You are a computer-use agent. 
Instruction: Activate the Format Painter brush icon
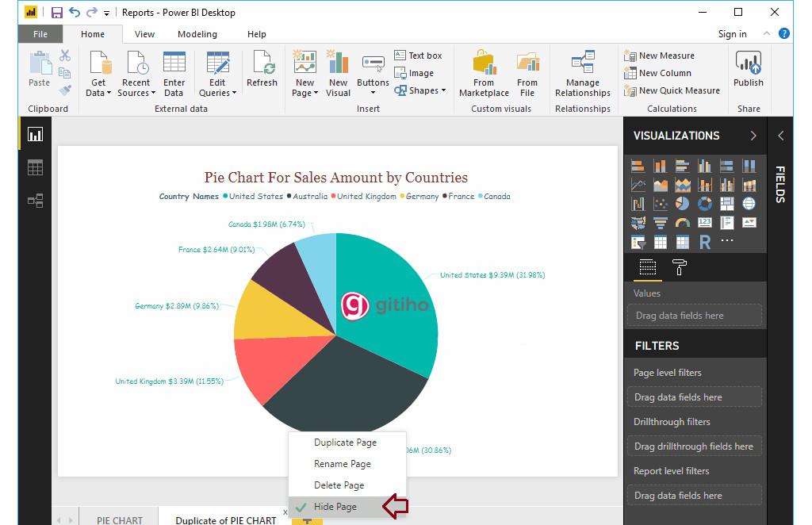click(x=65, y=90)
